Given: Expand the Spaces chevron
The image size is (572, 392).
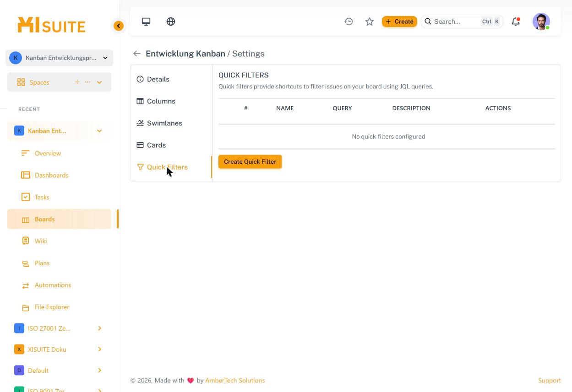Looking at the screenshot, I should pyautogui.click(x=99, y=82).
